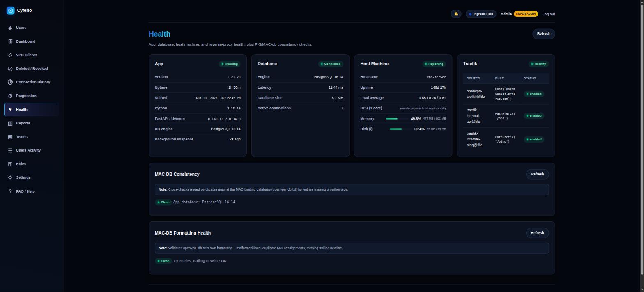Click the Health heart icon
The width and height of the screenshot is (644, 292).
[10, 110]
